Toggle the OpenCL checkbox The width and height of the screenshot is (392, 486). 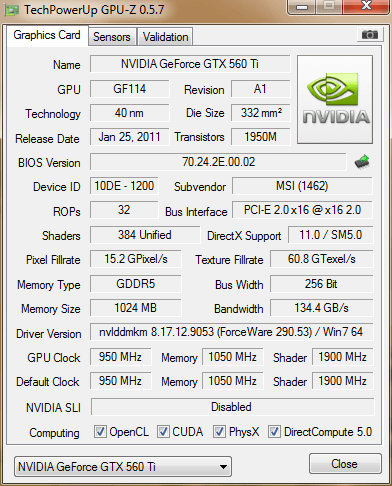click(x=100, y=432)
